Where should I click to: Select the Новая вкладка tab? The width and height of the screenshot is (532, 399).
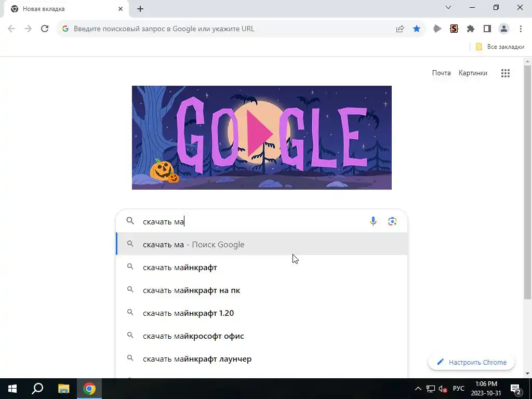[66, 9]
